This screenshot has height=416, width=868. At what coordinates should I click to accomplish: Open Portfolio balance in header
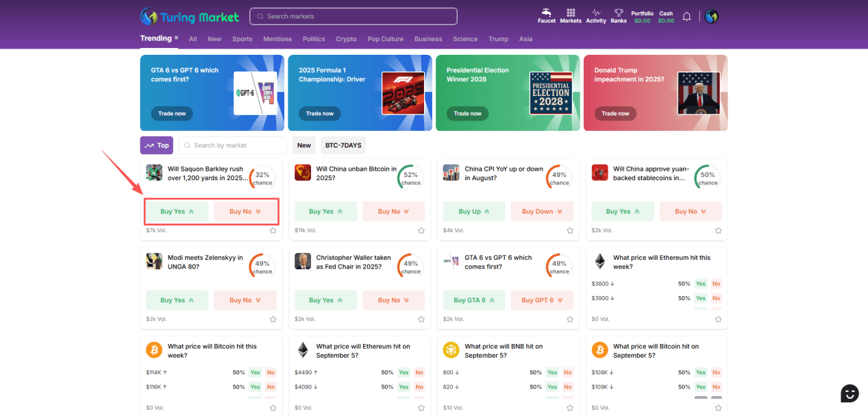point(643,16)
